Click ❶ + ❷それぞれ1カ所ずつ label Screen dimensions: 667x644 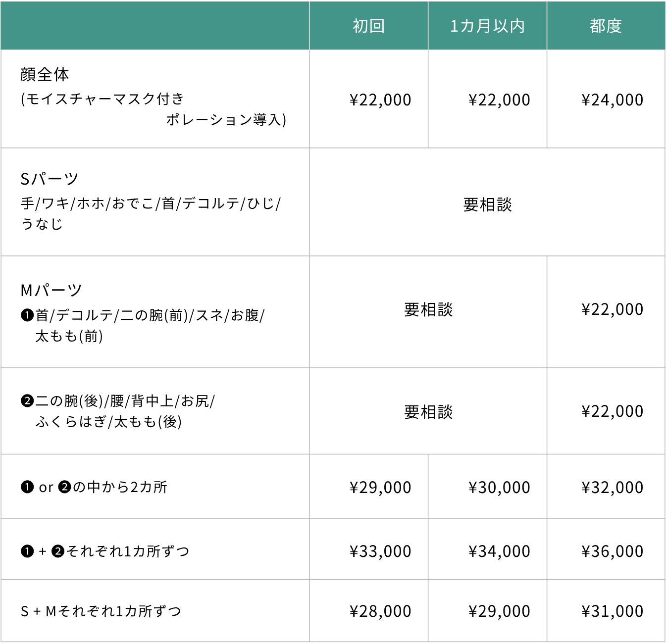[x=105, y=551]
